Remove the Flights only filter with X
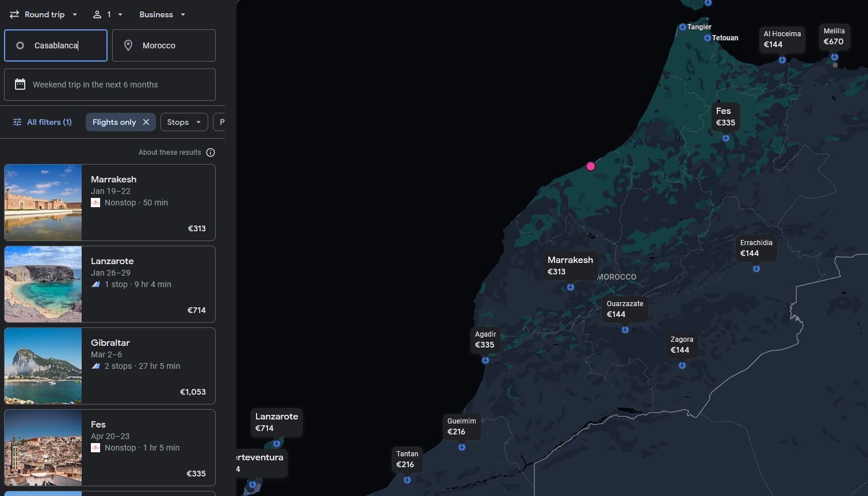This screenshot has width=868, height=496. coord(146,122)
